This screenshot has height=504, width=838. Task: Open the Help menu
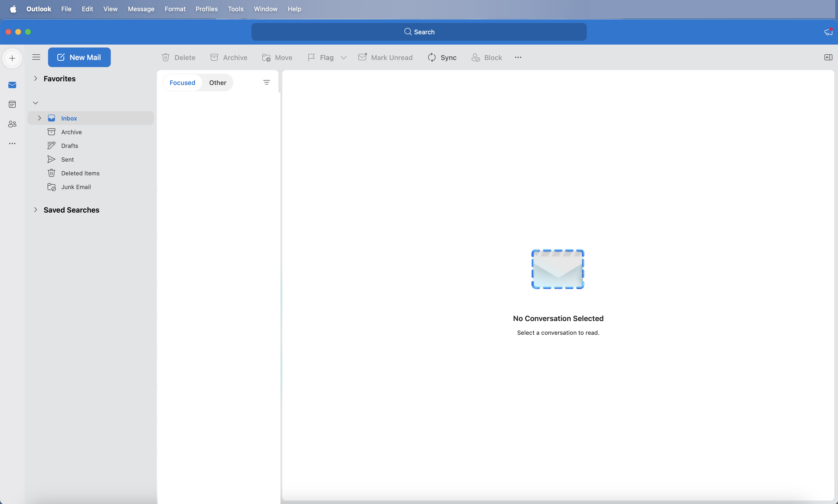[294, 9]
